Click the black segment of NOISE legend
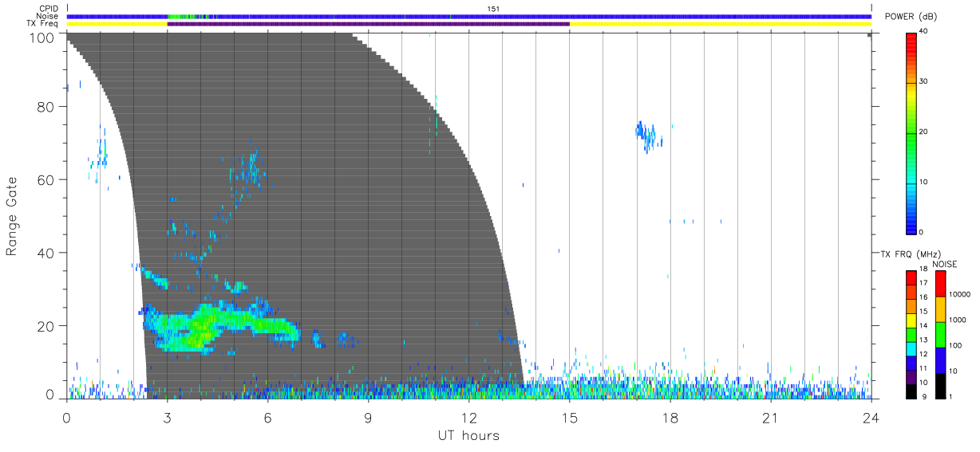980x452 pixels. pyautogui.click(x=941, y=385)
